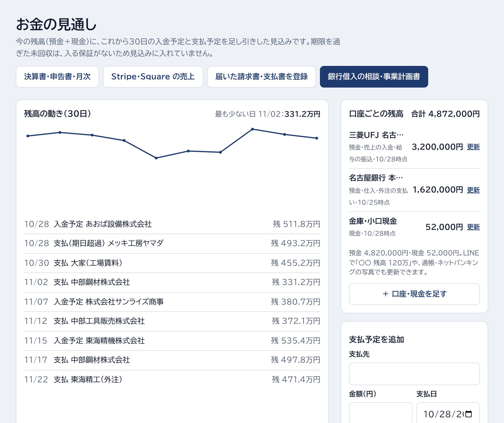Viewport: 504px width, 423px height.
Task: Click amount 3,200,000円
Action: click(437, 147)
